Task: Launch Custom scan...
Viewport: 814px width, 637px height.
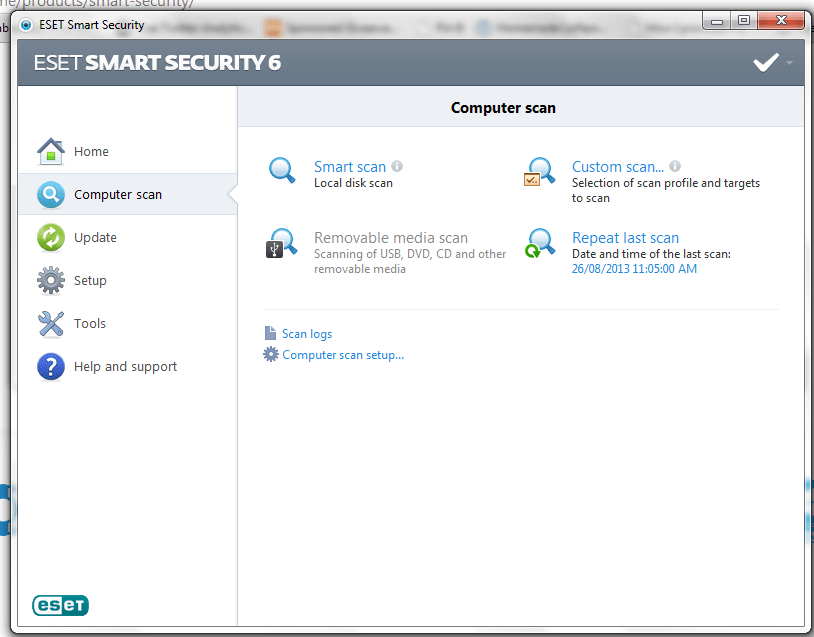Action: pos(618,167)
